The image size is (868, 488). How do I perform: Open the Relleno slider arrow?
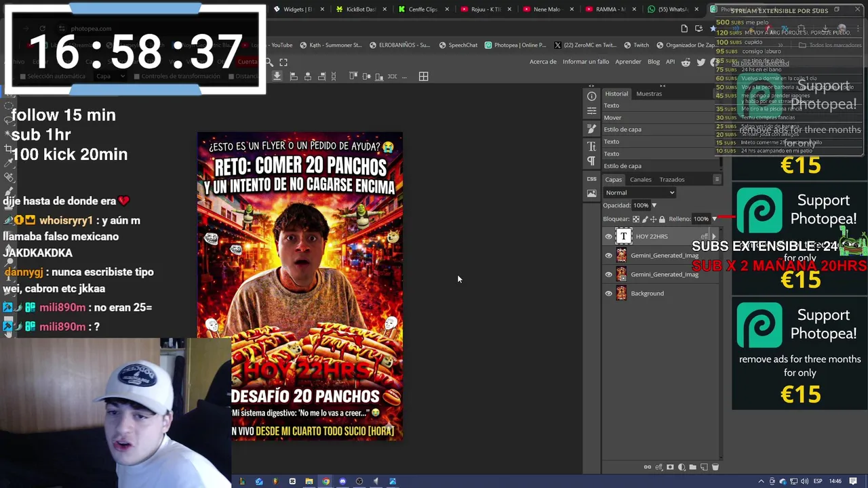pos(714,219)
